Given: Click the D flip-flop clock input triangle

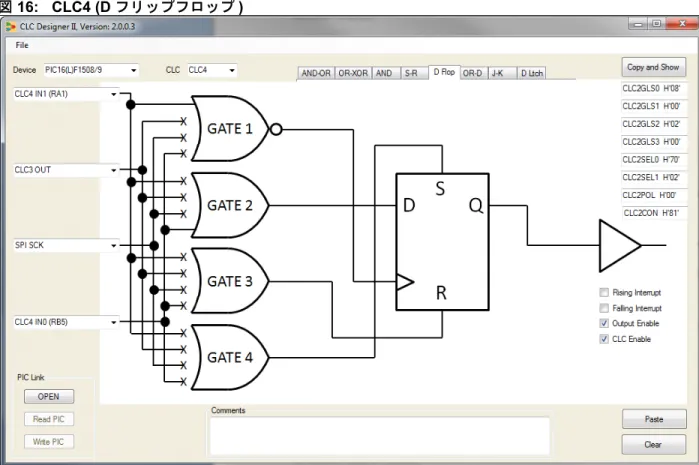Looking at the screenshot, I should pyautogui.click(x=405, y=282).
